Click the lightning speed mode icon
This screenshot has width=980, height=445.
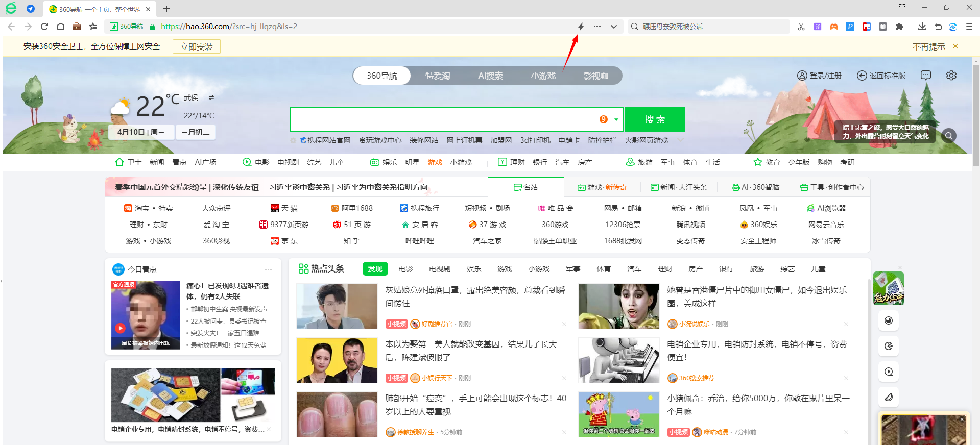coord(581,27)
